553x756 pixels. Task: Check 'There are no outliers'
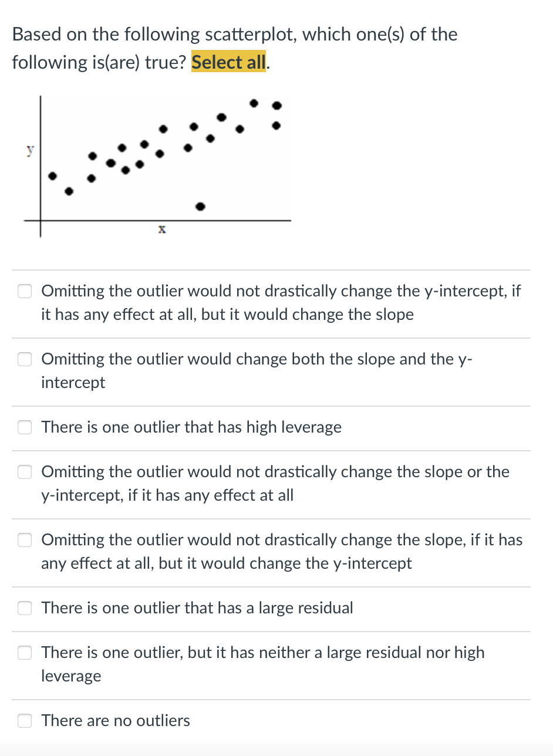[x=25, y=721]
